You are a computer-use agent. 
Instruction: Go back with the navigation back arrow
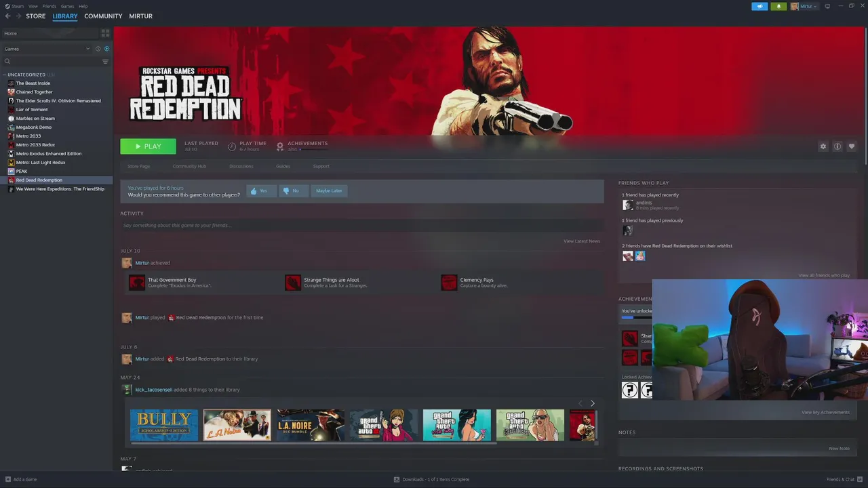pyautogui.click(x=8, y=16)
